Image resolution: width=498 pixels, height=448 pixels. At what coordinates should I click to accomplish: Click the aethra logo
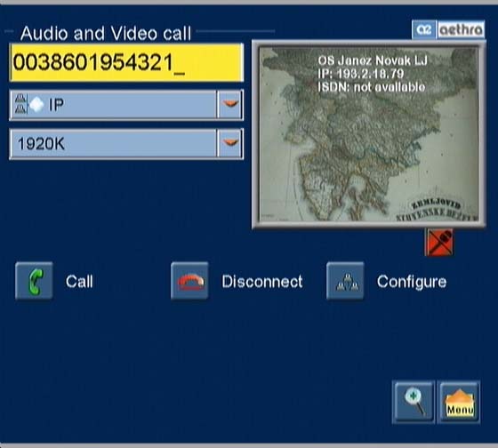tap(448, 29)
